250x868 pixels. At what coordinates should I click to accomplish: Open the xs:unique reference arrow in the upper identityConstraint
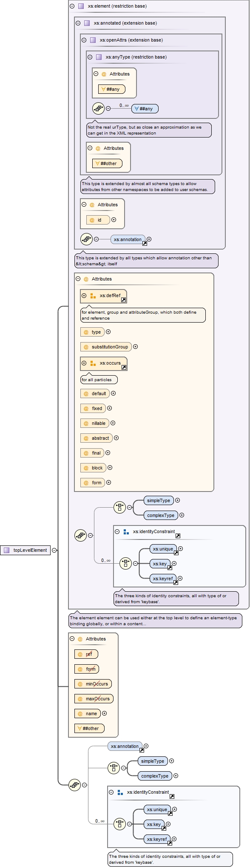pyautogui.click(x=176, y=553)
